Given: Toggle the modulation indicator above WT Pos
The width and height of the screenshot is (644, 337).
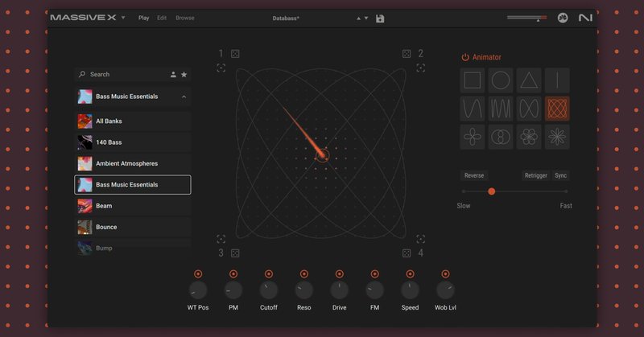Looking at the screenshot, I should [198, 273].
